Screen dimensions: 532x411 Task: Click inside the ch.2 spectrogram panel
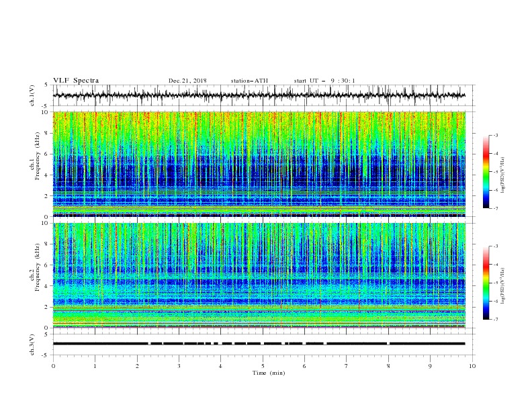(x=259, y=275)
